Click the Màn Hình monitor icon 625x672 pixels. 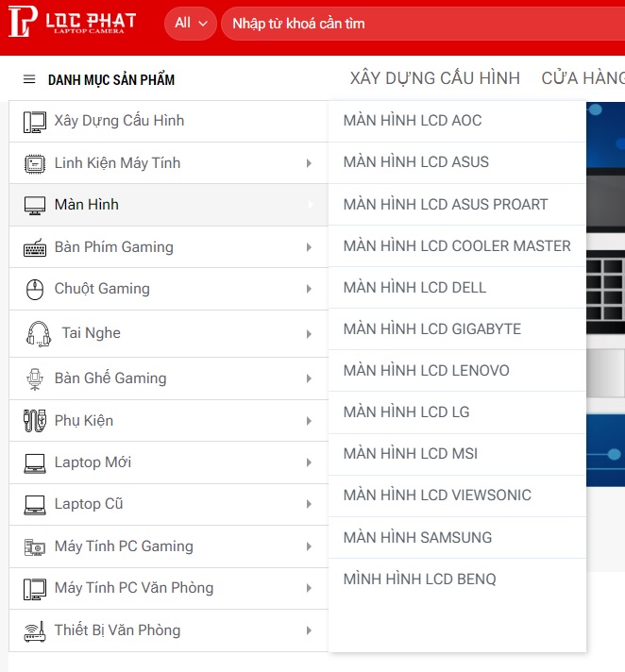click(x=35, y=206)
